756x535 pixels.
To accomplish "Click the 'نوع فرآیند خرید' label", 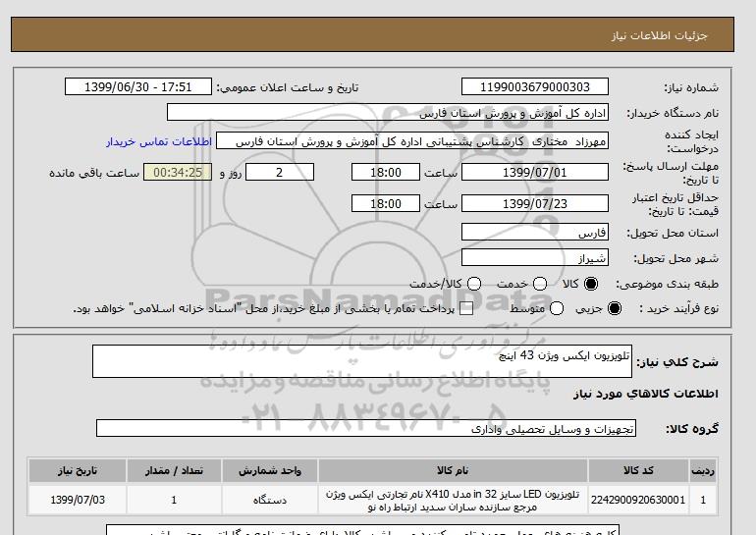I will click(x=678, y=308).
